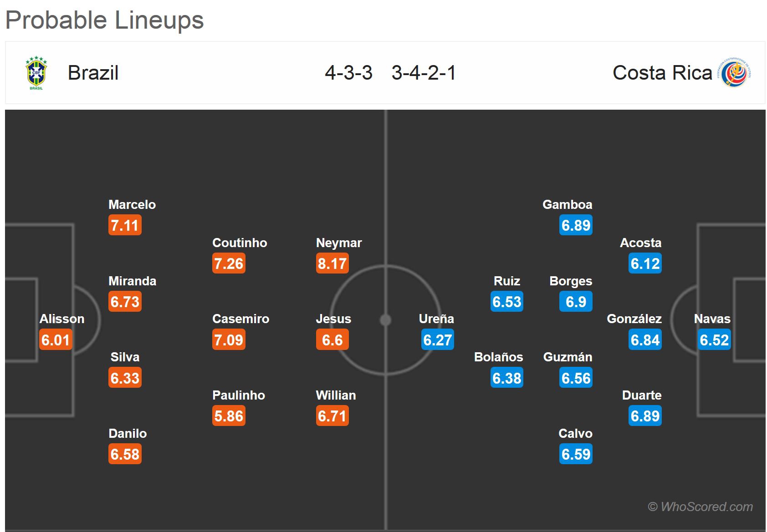Click the player name Willian
This screenshot has height=532, width=767.
click(336, 395)
